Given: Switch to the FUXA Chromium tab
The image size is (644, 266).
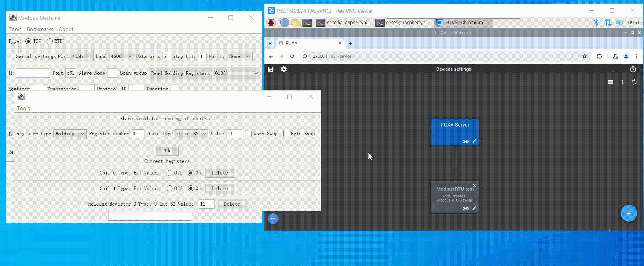Looking at the screenshot, I should click(310, 43).
